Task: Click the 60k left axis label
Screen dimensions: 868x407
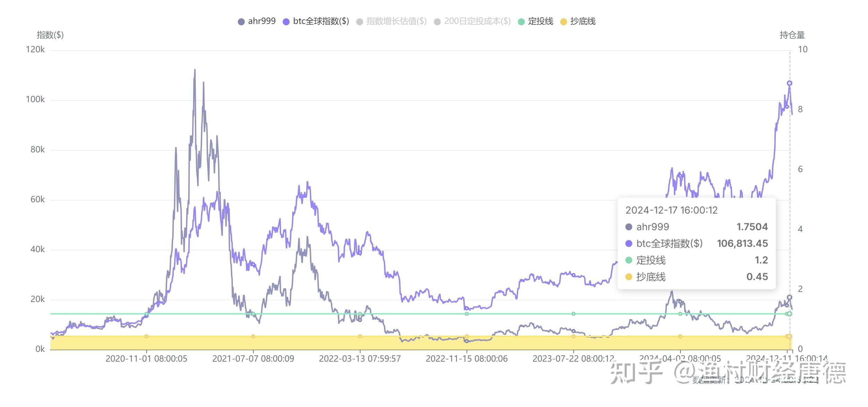Action: (x=37, y=200)
